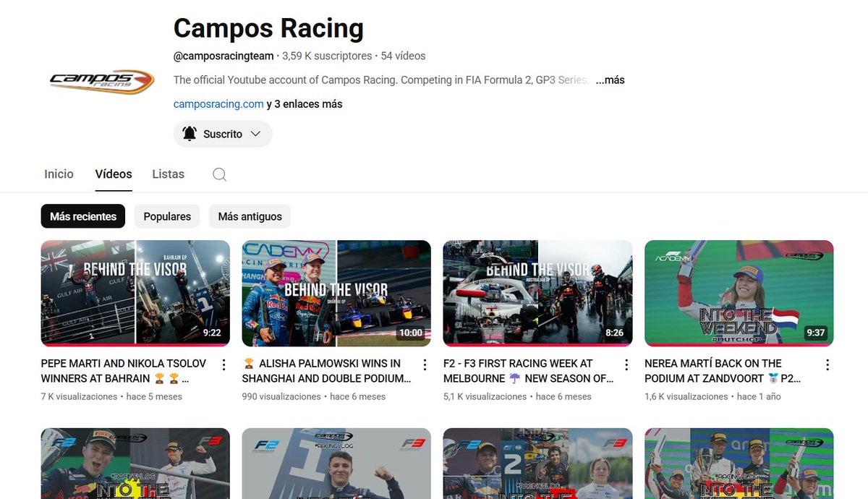Image resolution: width=868 pixels, height=499 pixels.
Task: Click the 9:22 duration badge on Bahrain video
Action: tap(211, 332)
